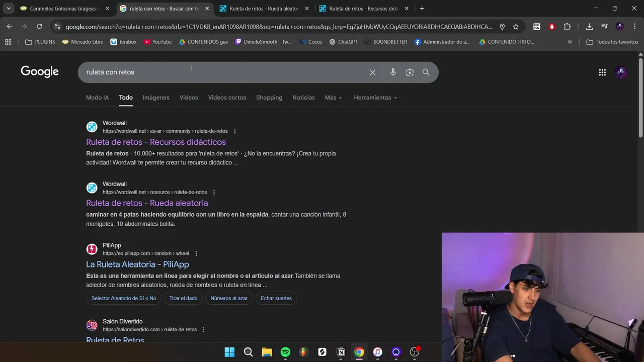Click the Números al azar chip
The width and height of the screenshot is (644, 362).
[x=229, y=298]
